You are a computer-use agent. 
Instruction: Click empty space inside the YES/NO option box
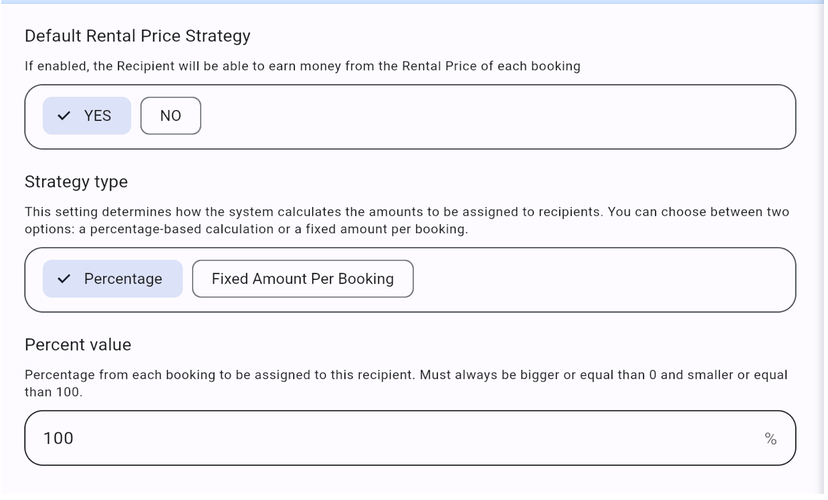tap(500, 116)
